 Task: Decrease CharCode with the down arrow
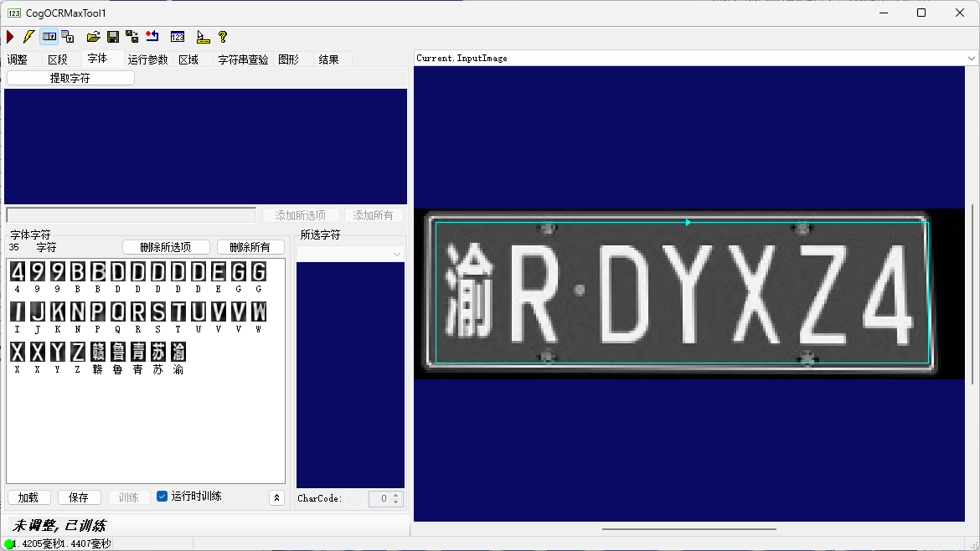pyautogui.click(x=395, y=502)
